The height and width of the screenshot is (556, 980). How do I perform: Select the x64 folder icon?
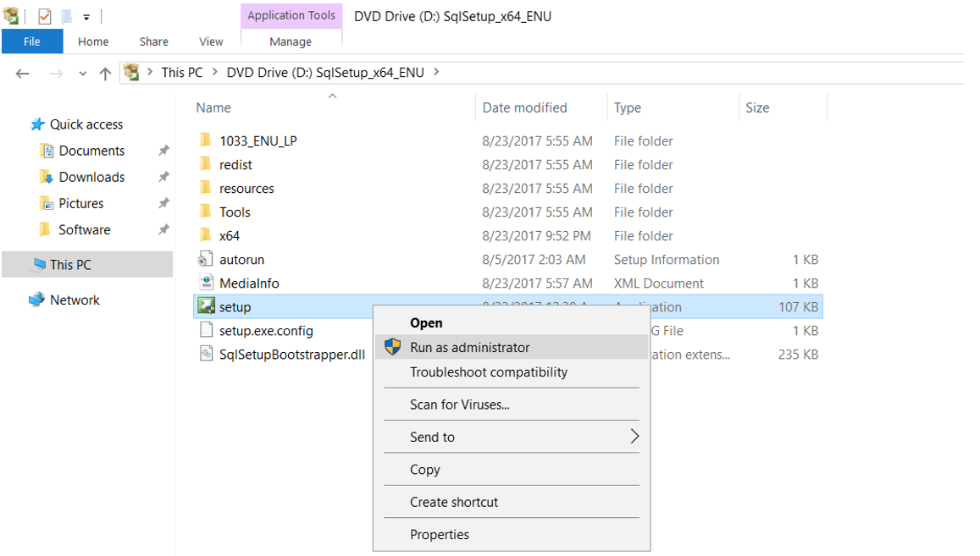click(206, 235)
